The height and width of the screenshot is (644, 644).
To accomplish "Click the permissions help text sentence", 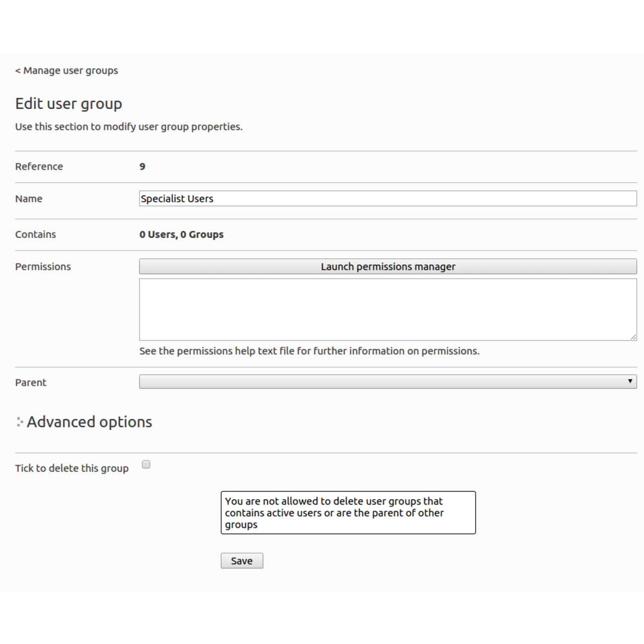I will 309,351.
